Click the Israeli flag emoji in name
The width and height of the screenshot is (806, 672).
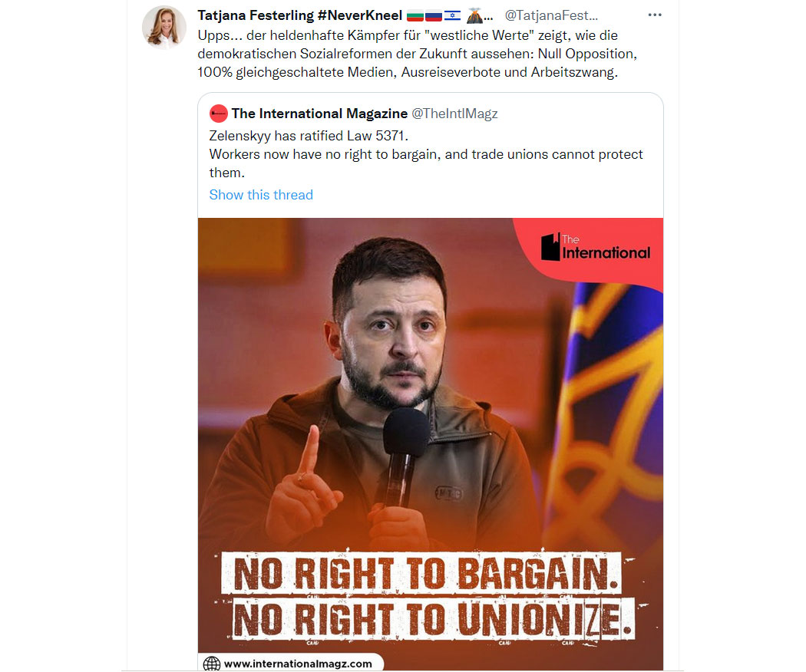[452, 16]
